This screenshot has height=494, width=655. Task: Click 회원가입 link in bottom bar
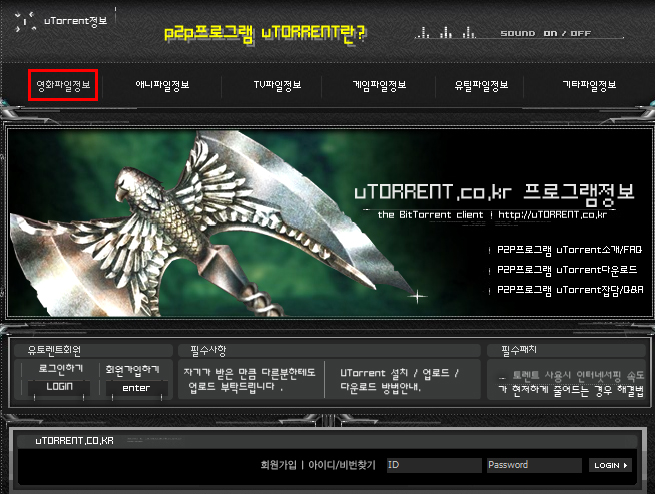278,465
